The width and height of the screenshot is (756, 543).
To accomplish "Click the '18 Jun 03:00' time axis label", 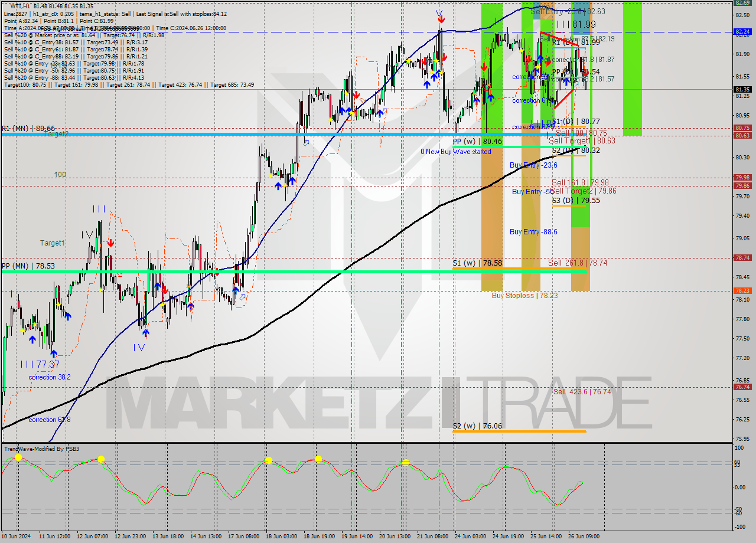I will [x=281, y=536].
